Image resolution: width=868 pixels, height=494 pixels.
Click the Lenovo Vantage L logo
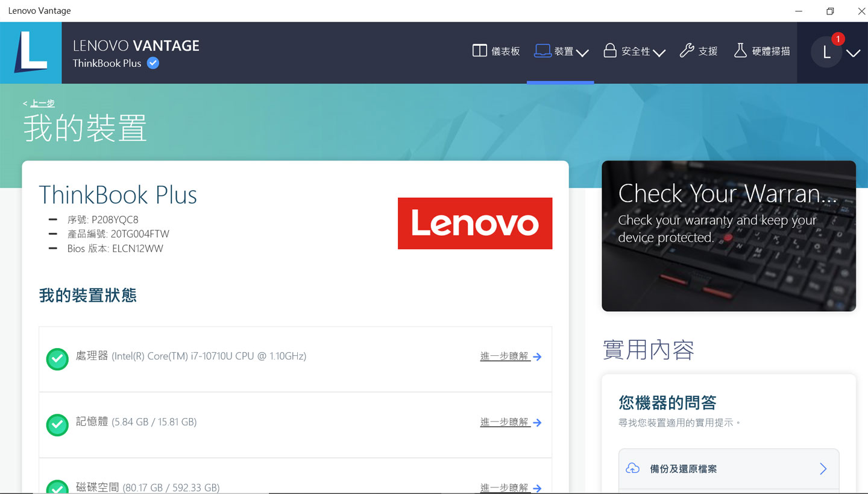[x=31, y=52]
